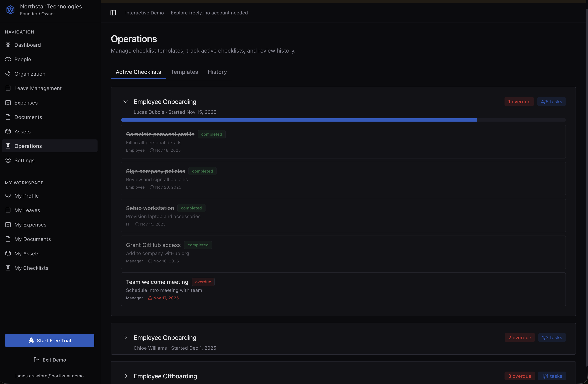Screen dimensions: 588x384
Task: Open Dashboard via its grid icon
Action: coord(8,45)
